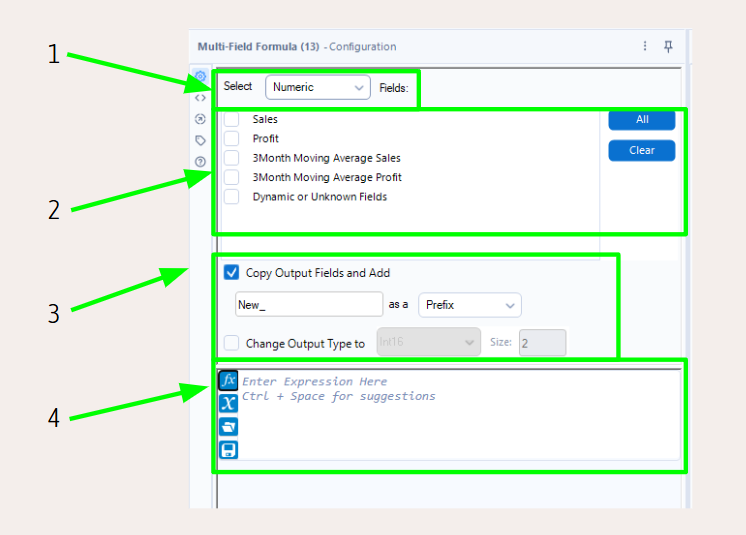This screenshot has width=746, height=535.
Task: Open the Int16 output type dropdown
Action: 429,342
